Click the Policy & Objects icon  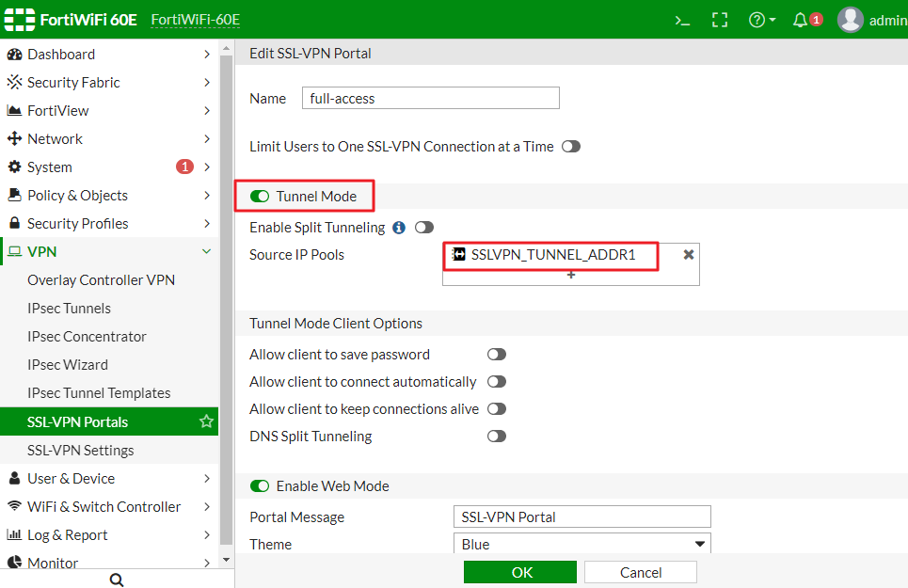tap(14, 195)
